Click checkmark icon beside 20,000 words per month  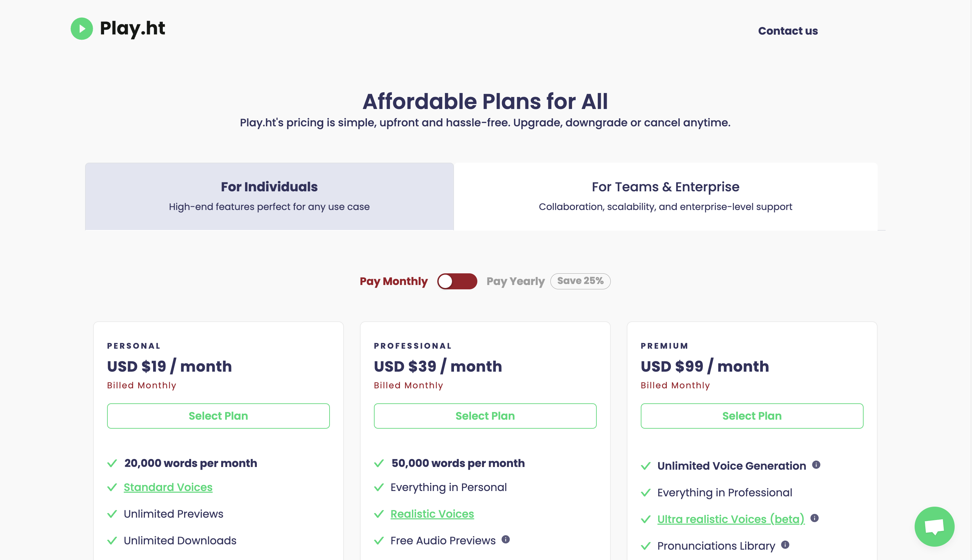(112, 463)
